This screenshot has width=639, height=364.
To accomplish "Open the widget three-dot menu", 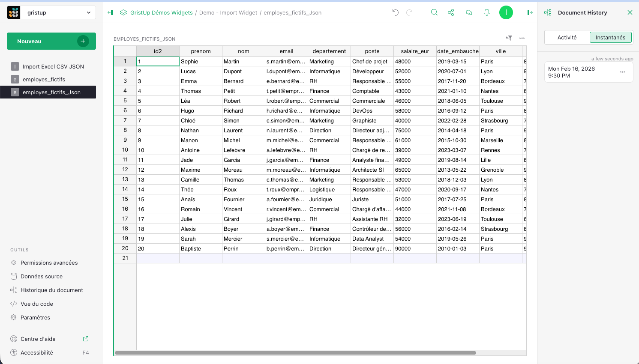I will [522, 38].
